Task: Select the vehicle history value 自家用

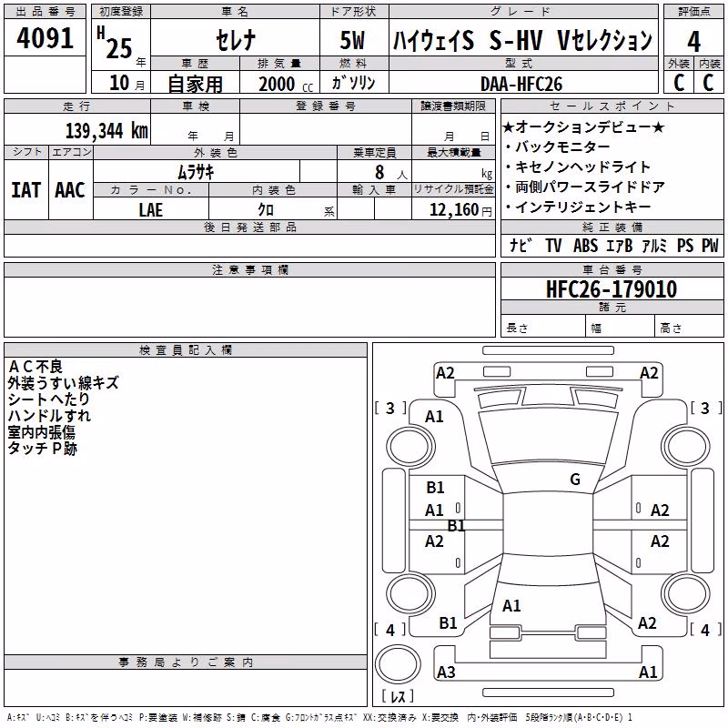Action: pyautogui.click(x=195, y=84)
